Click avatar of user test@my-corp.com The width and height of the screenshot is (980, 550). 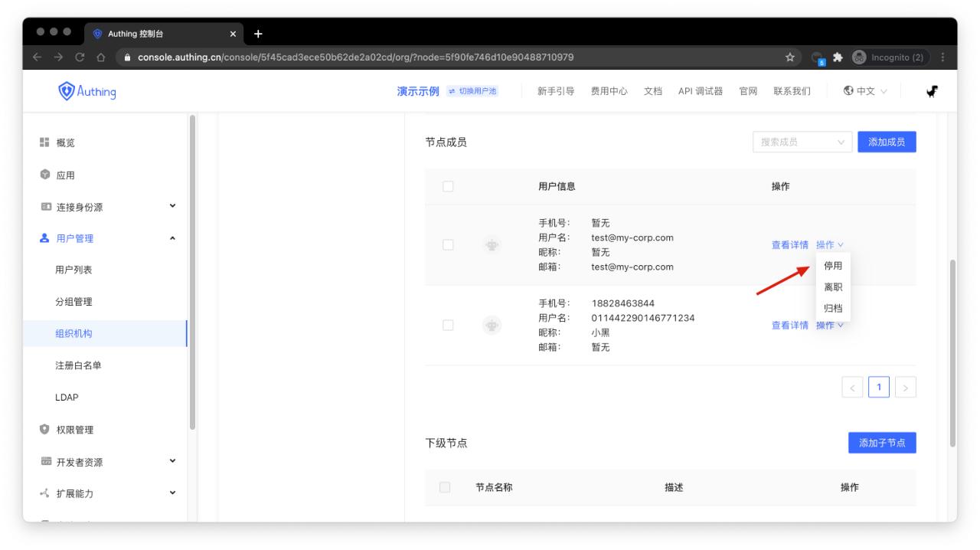[x=492, y=245]
